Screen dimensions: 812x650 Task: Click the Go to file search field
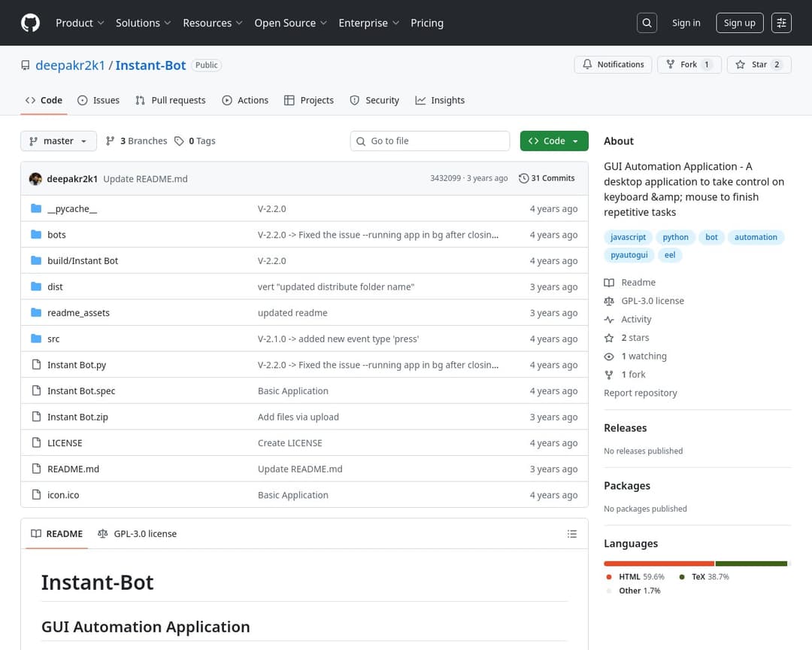429,141
